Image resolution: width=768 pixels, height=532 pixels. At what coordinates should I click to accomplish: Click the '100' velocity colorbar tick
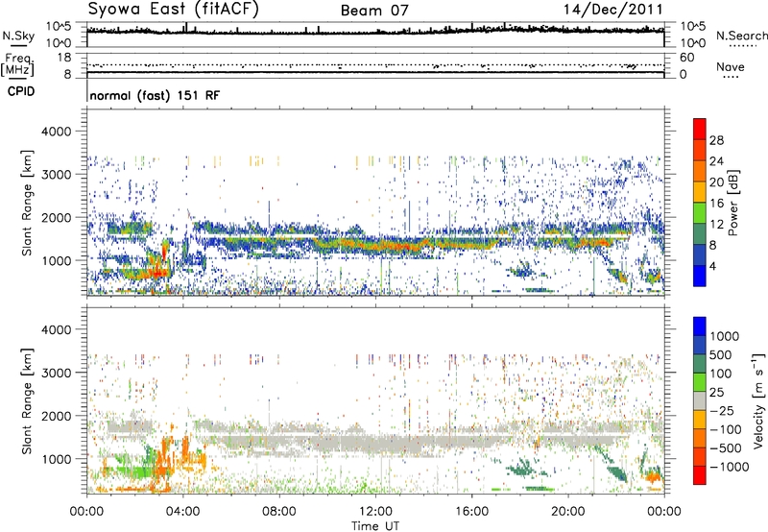[721, 374]
